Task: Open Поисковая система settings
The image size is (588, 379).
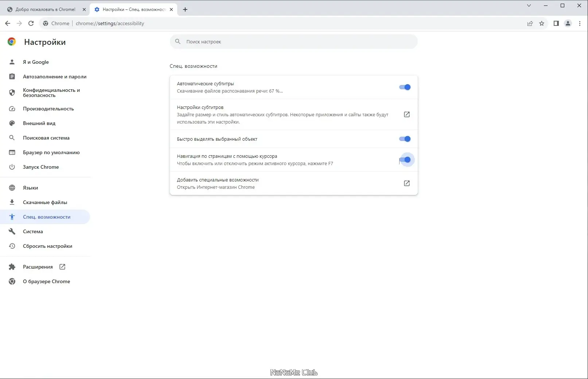Action: coord(46,138)
